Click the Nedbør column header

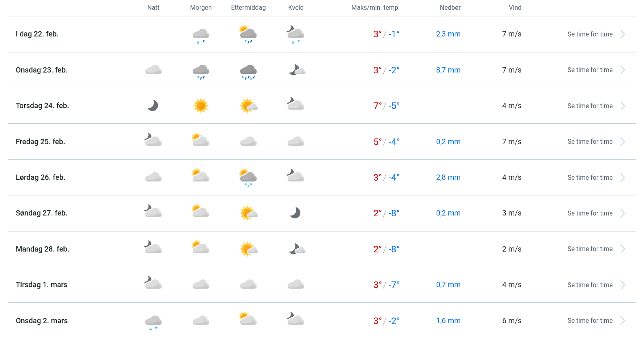pos(450,8)
